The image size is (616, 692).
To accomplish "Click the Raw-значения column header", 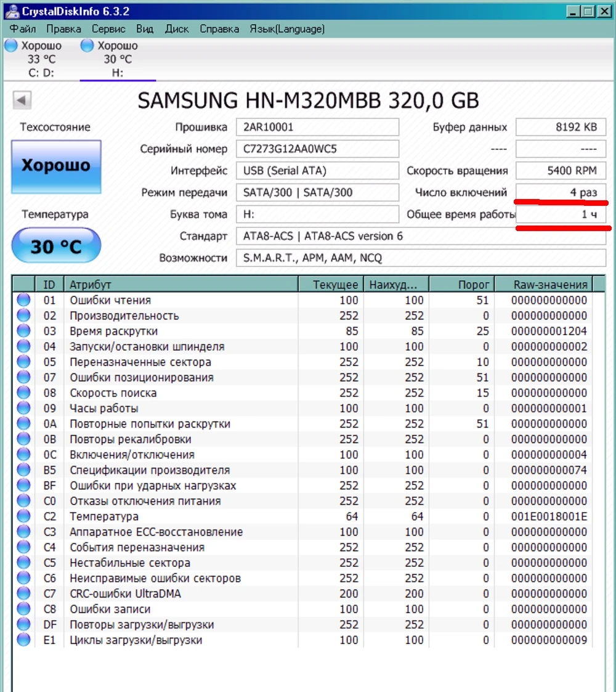I will coord(544,285).
